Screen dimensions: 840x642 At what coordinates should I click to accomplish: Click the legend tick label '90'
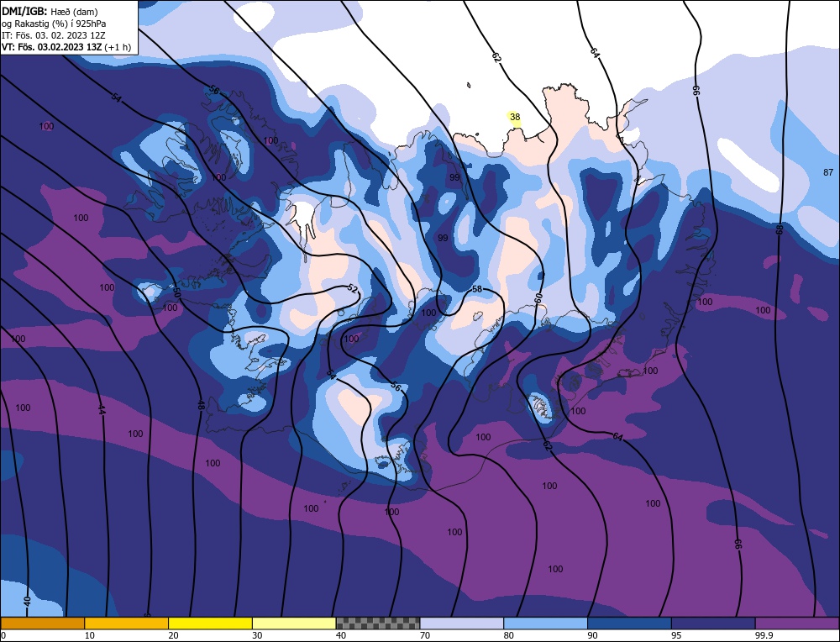point(593,635)
